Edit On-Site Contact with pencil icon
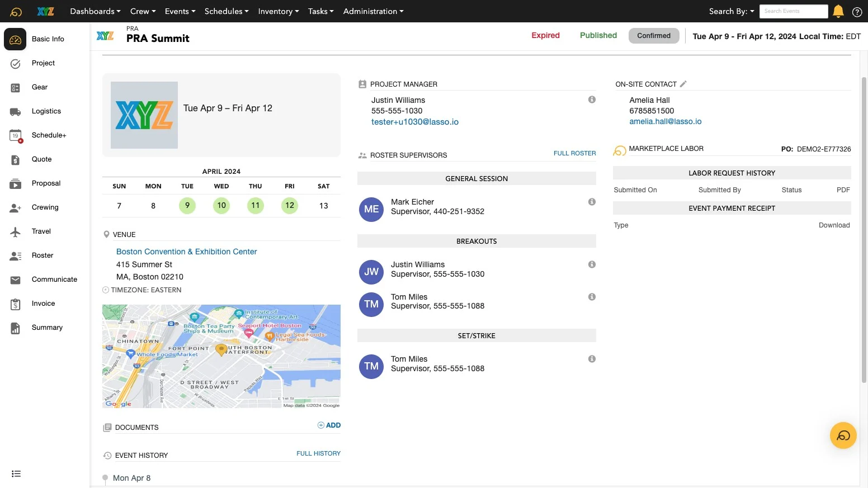Viewport: 868px width, 488px height. (683, 84)
